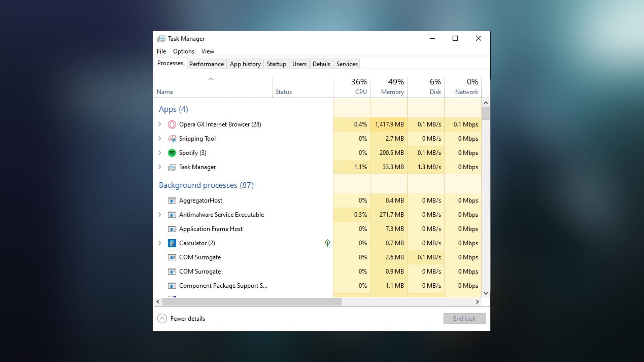Viewport: 644px width, 362px height.
Task: Click the 0.1 Mbps network cell
Action: pyautogui.click(x=463, y=124)
